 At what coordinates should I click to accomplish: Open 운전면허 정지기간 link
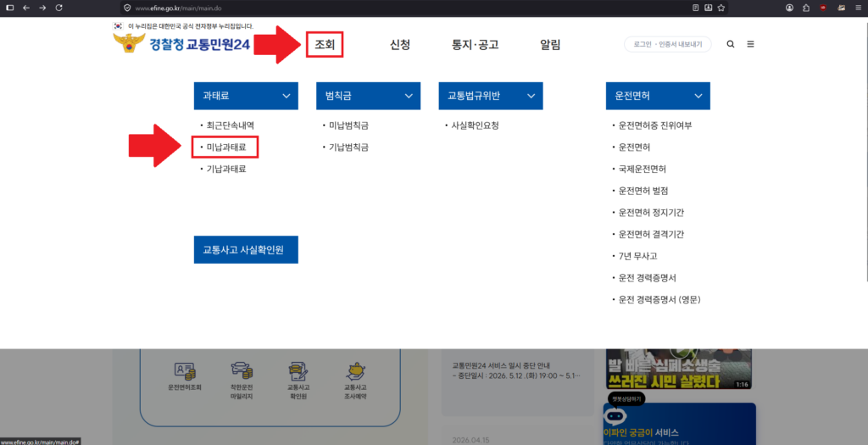coord(651,213)
